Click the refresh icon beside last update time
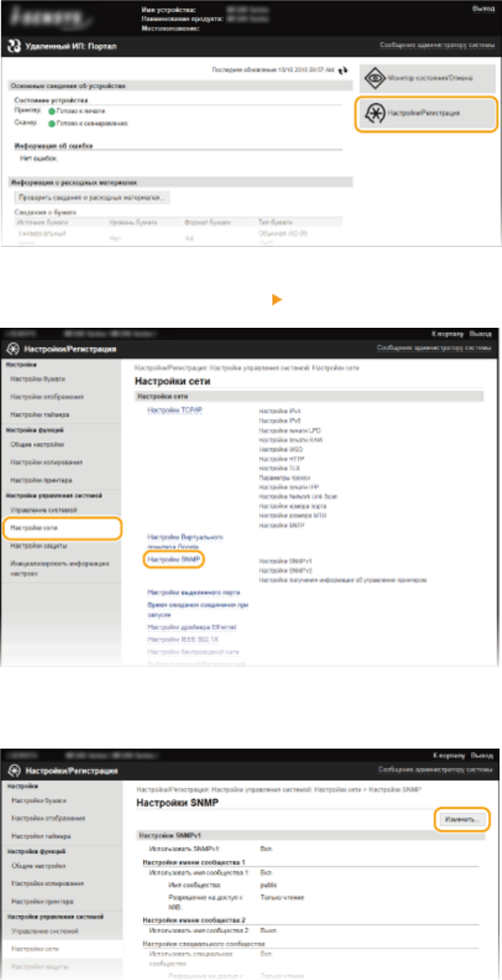Screen dimensions: 502x980 342,72
